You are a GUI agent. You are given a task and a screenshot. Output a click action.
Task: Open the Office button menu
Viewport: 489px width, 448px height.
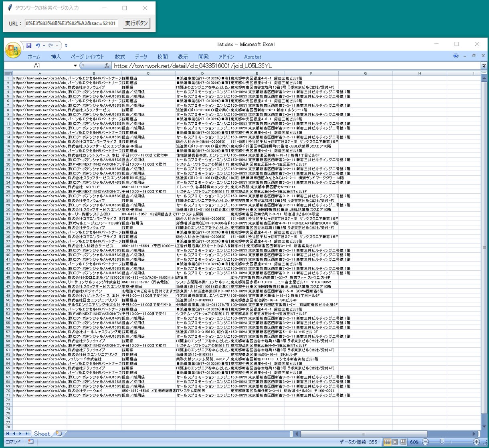[x=13, y=50]
